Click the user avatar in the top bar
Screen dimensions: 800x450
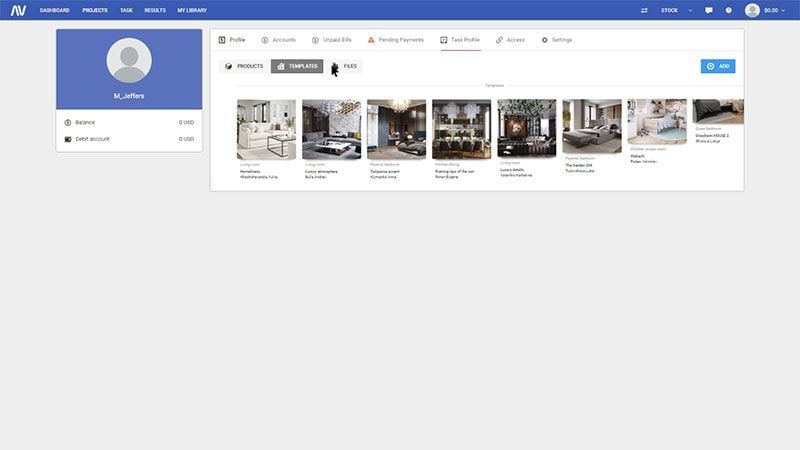[x=752, y=10]
